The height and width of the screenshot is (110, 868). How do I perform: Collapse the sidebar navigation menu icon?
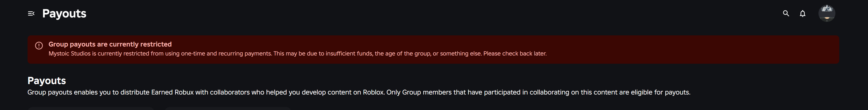point(31,14)
